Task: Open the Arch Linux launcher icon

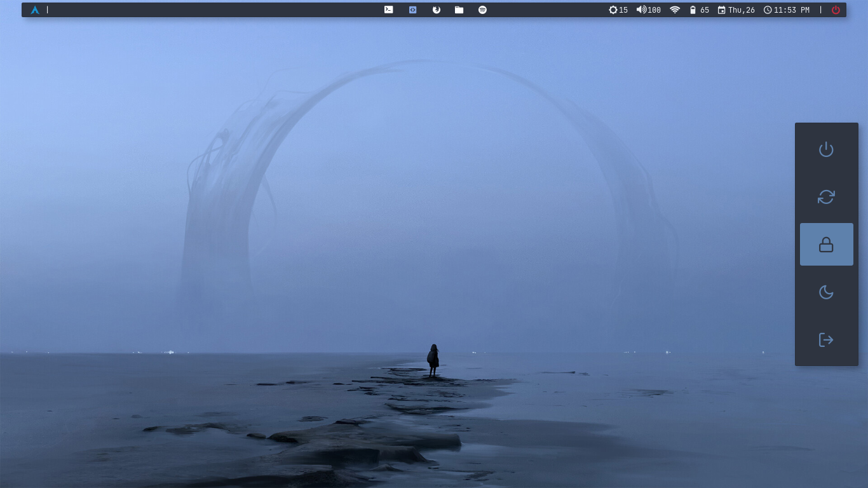Action: [x=35, y=10]
